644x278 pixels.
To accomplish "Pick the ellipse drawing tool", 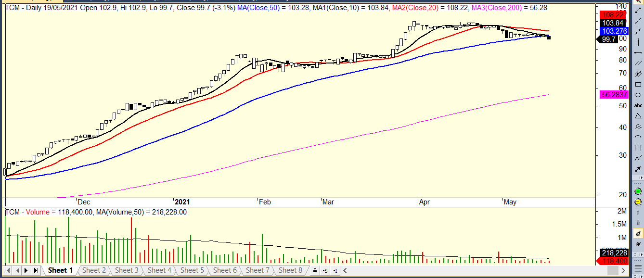I will click(638, 95).
